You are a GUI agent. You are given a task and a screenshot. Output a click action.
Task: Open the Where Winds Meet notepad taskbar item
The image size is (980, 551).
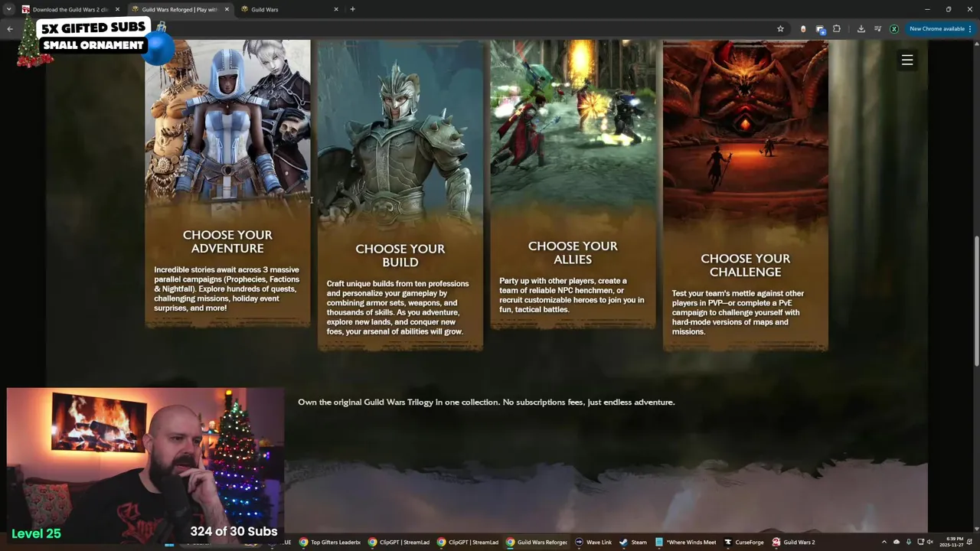(686, 543)
